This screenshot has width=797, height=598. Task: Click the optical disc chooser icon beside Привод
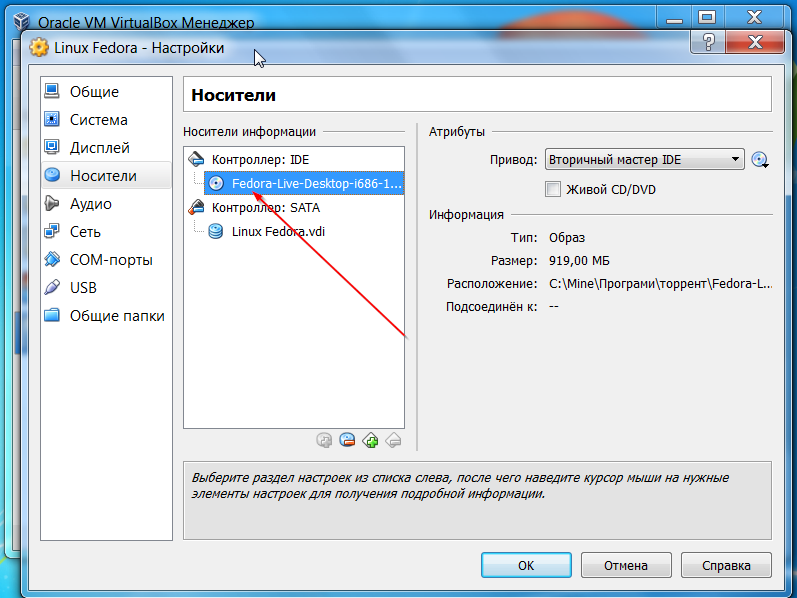(760, 160)
